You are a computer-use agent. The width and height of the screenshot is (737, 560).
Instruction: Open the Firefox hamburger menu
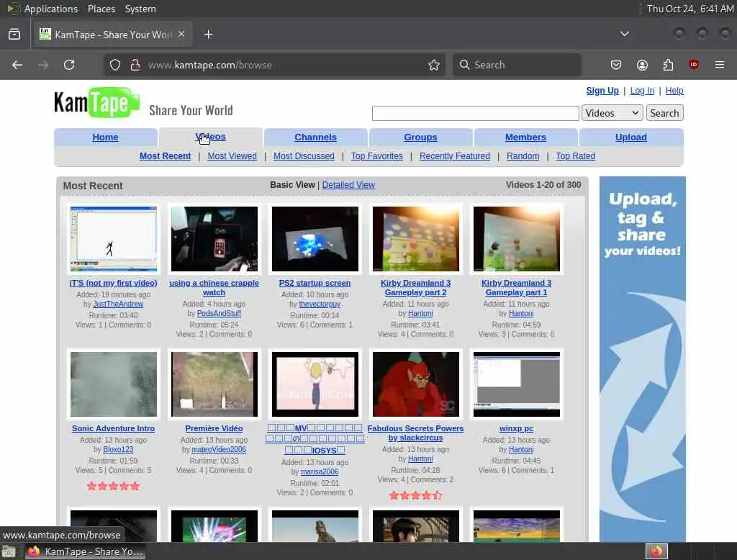720,65
